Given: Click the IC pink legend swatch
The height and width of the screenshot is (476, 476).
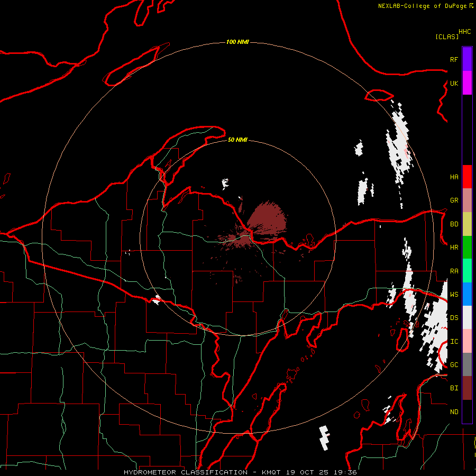Looking at the screenshot, I should click(467, 341).
